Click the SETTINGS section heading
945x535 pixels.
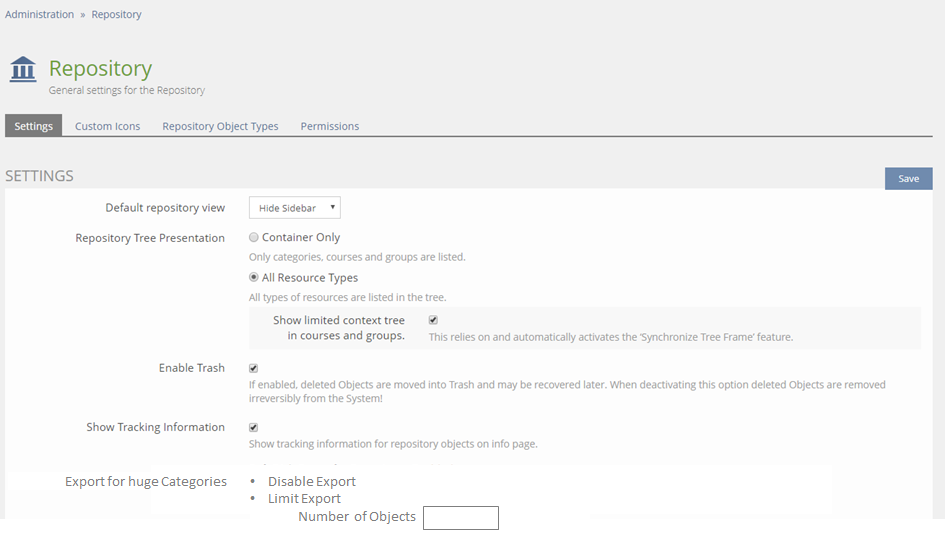tap(40, 176)
